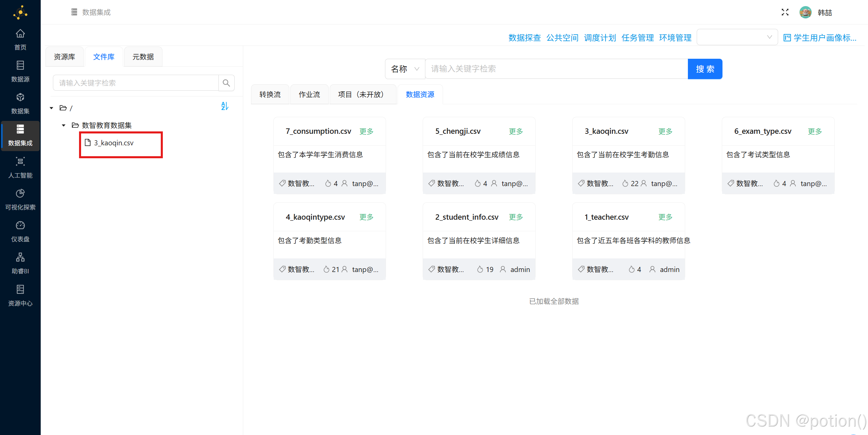Viewport: 868px width, 435px height.
Task: Click the 7_consumption.csv card title
Action: [x=319, y=131]
